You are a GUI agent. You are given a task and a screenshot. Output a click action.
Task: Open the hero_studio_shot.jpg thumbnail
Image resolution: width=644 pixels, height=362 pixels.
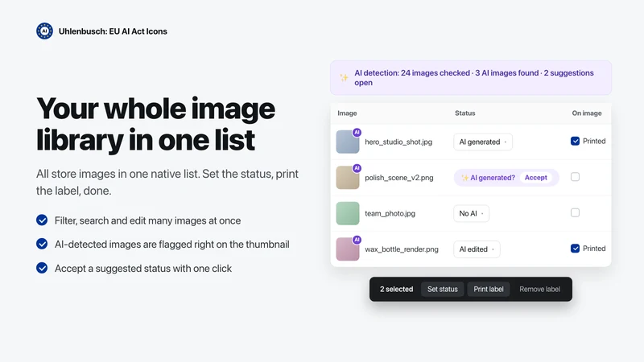tap(348, 142)
